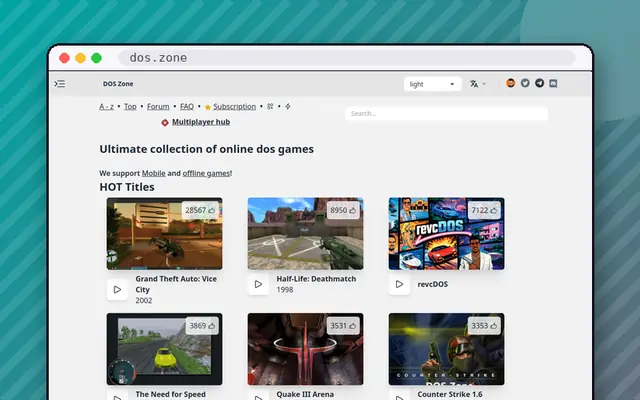This screenshot has width=640, height=400.
Task: Open the revcDOS cover thumbnail
Action: [x=447, y=234]
